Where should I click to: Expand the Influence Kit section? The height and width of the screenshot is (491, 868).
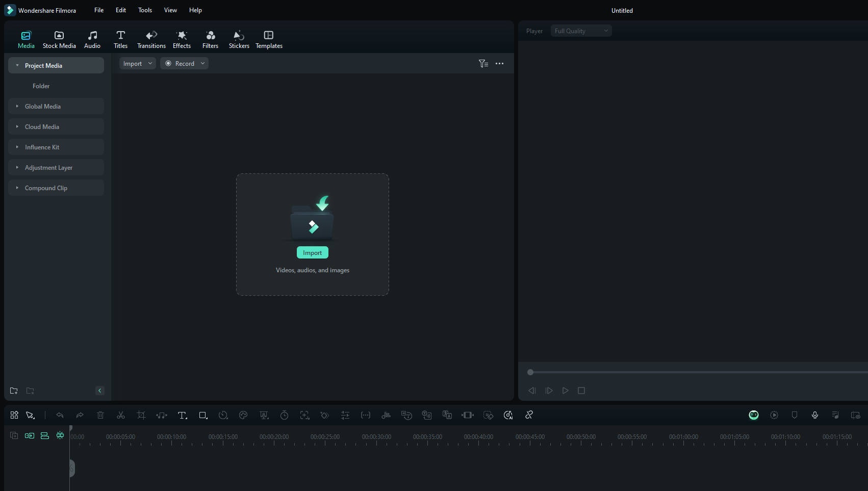(x=56, y=147)
